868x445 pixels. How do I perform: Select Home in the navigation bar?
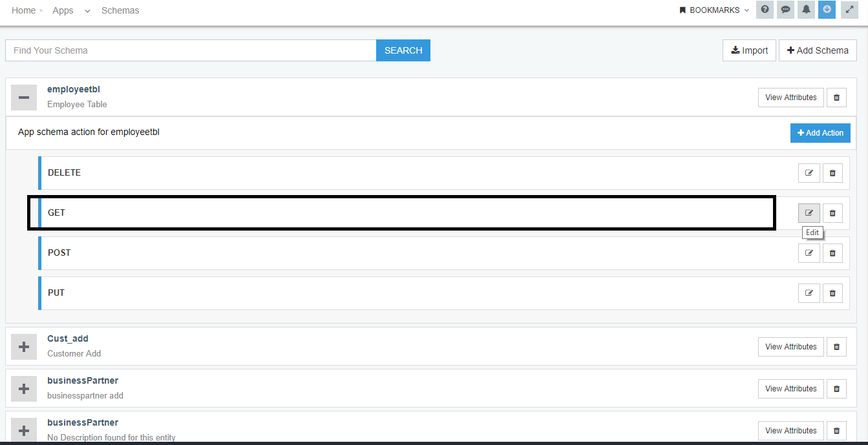pos(24,10)
